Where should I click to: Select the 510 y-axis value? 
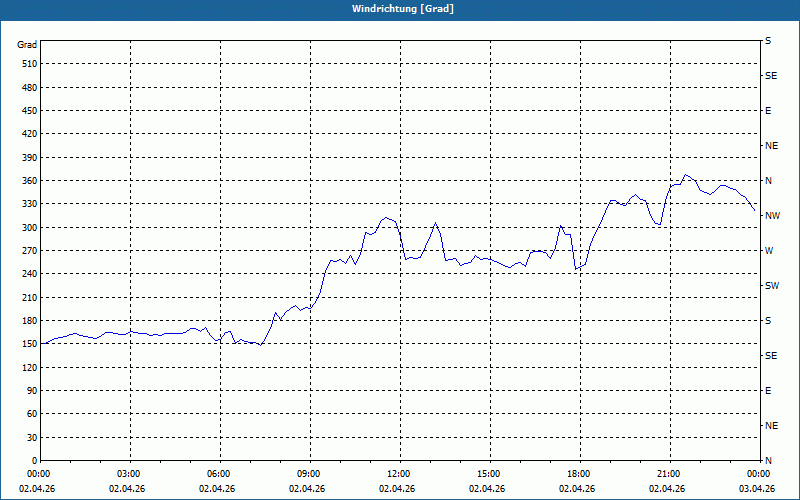click(30, 64)
